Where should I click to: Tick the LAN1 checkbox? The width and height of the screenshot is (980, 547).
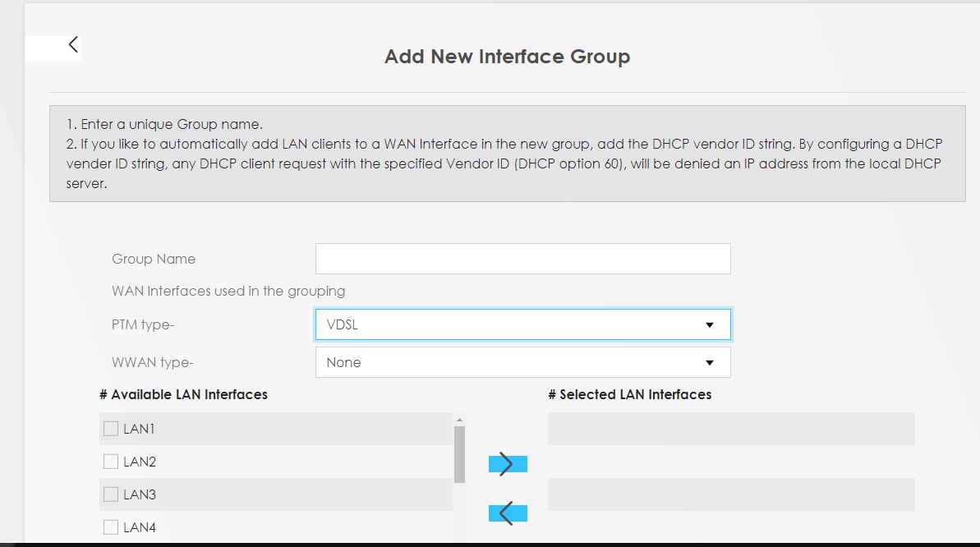coord(111,429)
